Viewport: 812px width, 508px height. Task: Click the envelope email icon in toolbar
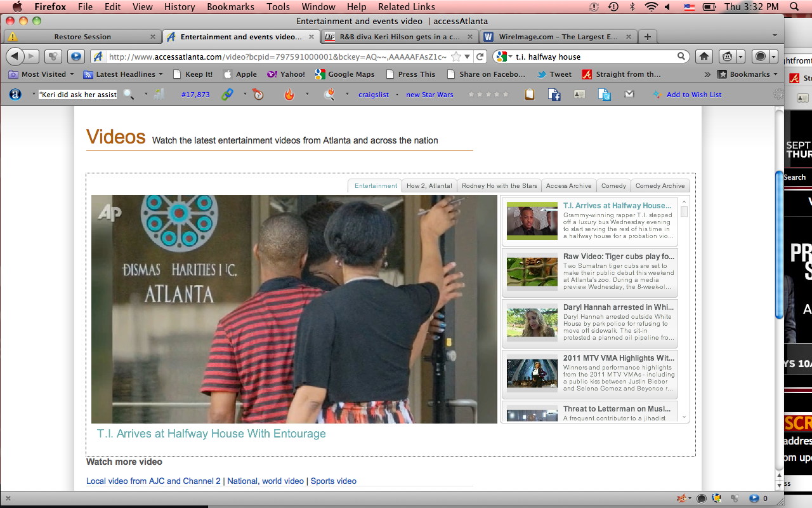coord(629,95)
